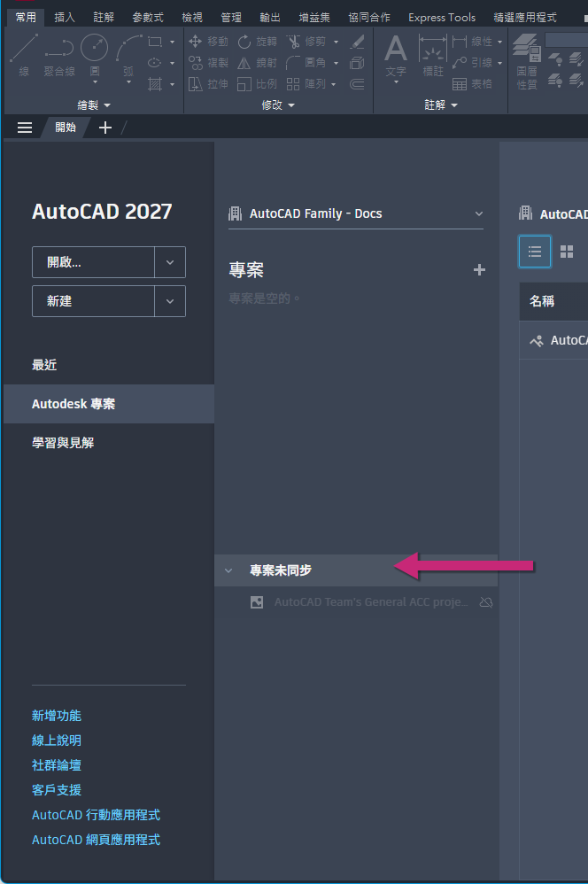
Task: Open the 社群論壇 link
Action: [x=57, y=765]
